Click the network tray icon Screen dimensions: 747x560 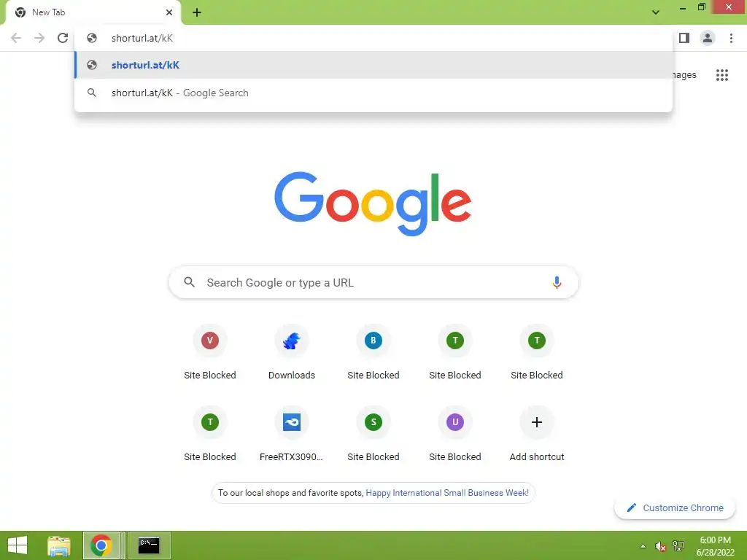pyautogui.click(x=678, y=546)
